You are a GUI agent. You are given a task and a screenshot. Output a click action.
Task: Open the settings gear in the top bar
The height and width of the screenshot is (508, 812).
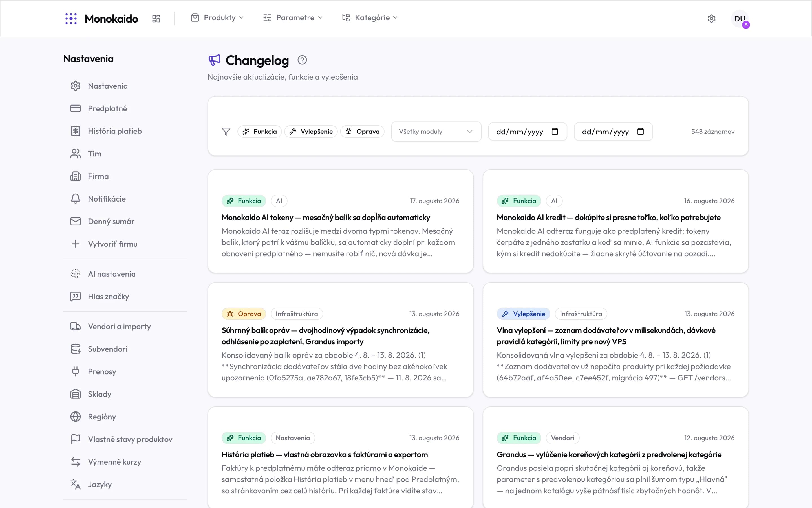711,18
